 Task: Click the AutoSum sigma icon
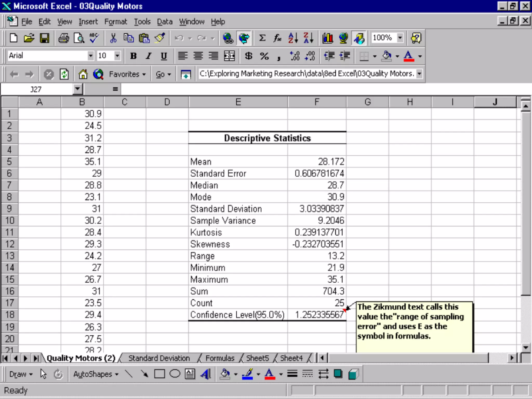262,38
